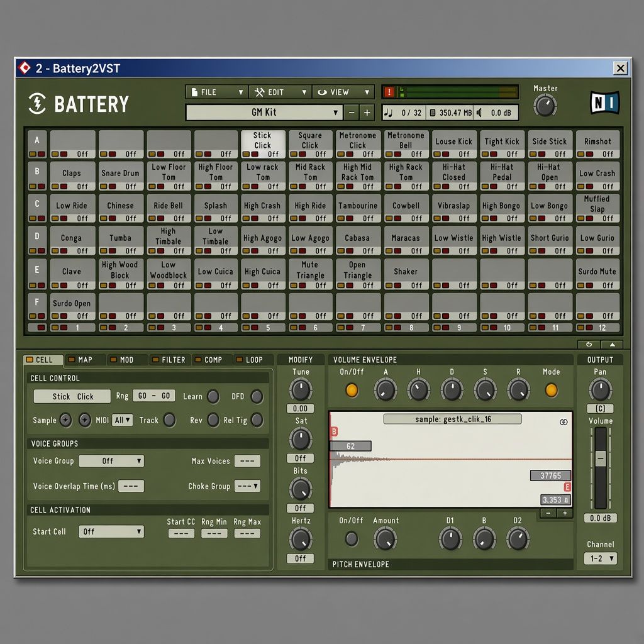Open the Start Cell dropdown
Image resolution: width=644 pixels, height=644 pixels.
111,531
